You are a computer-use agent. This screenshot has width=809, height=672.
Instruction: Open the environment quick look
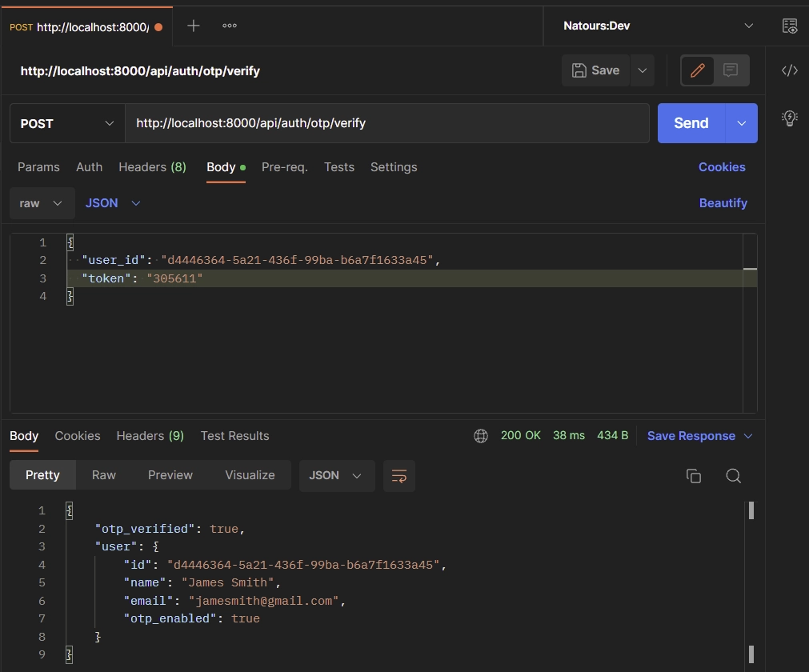(789, 26)
